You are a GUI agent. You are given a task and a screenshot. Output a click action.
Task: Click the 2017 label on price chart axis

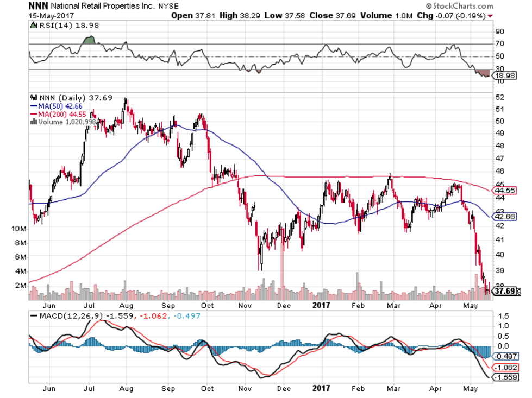click(x=321, y=305)
